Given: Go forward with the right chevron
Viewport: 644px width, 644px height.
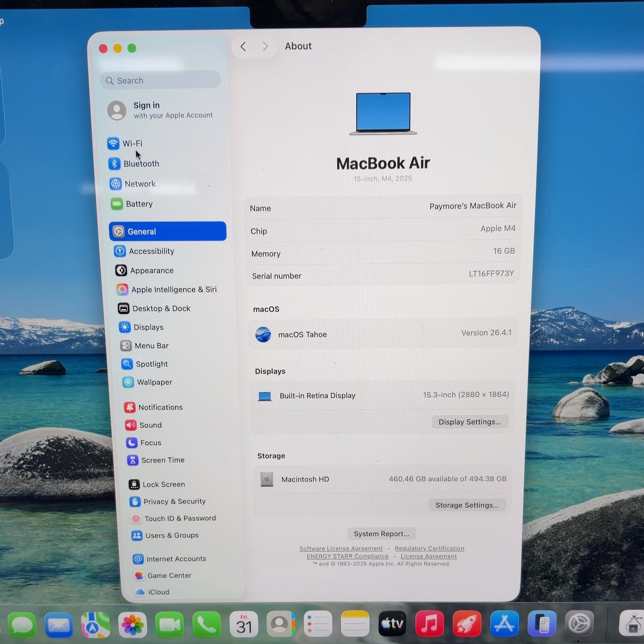Looking at the screenshot, I should point(265,46).
